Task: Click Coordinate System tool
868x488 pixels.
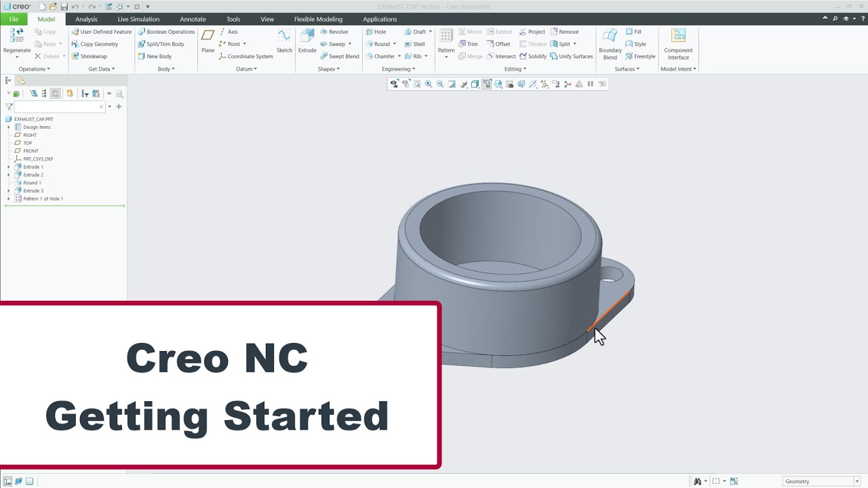Action: 246,56
